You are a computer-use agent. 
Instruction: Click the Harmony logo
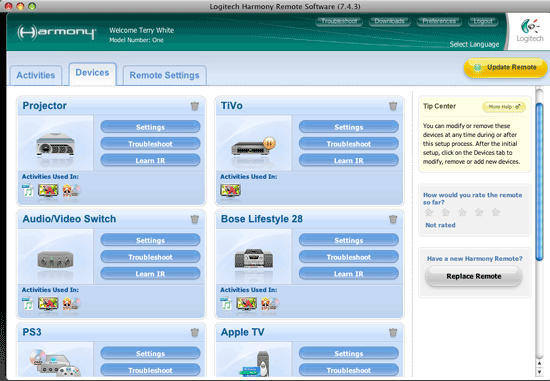point(56,32)
